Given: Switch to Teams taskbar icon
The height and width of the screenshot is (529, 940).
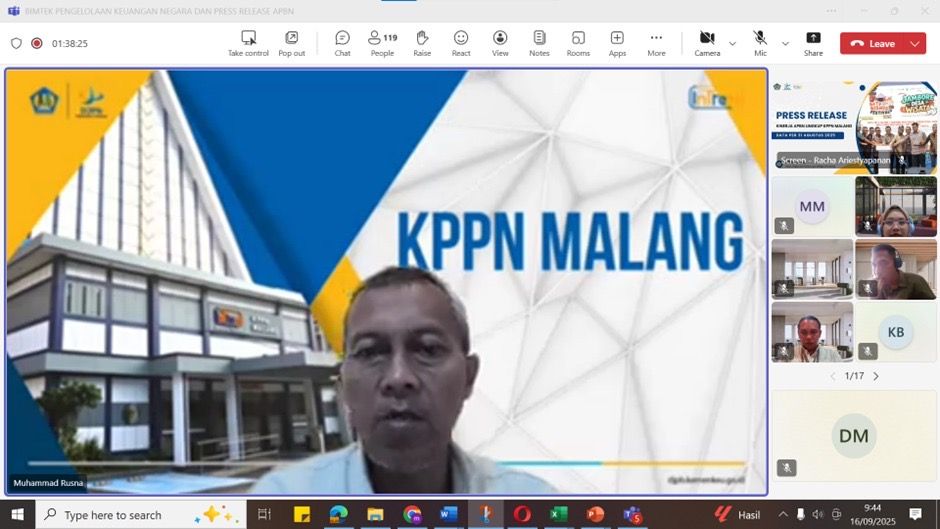Looking at the screenshot, I should pyautogui.click(x=632, y=515).
